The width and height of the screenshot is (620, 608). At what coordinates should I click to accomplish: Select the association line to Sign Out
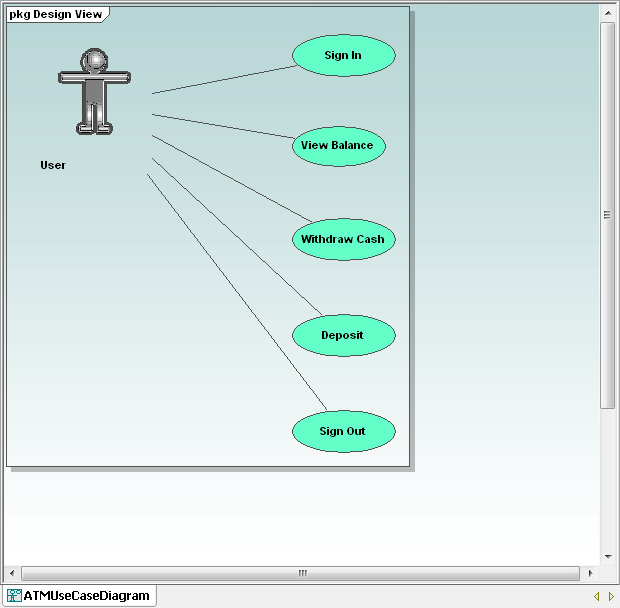(237, 292)
